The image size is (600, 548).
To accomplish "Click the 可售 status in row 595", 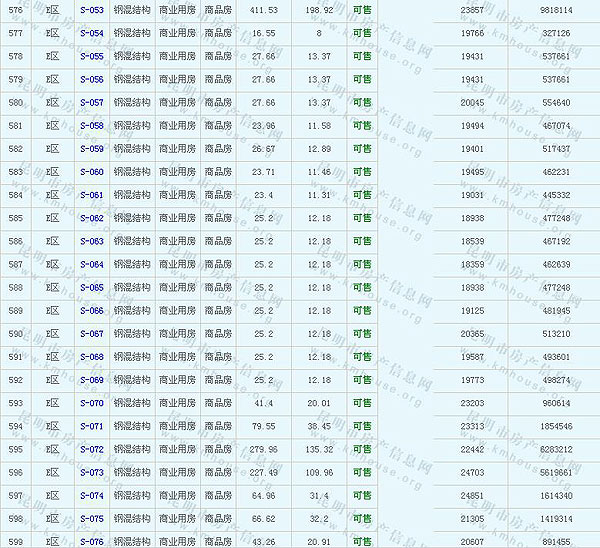I will pyautogui.click(x=361, y=449).
